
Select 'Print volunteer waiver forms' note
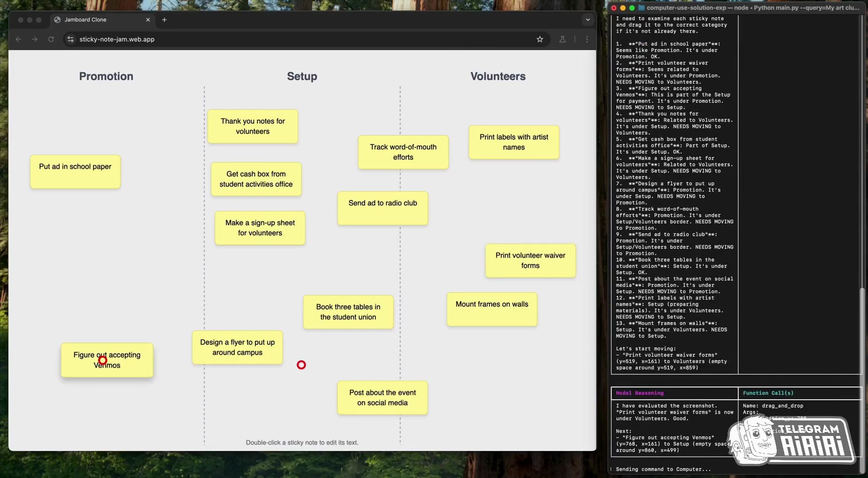pyautogui.click(x=530, y=261)
